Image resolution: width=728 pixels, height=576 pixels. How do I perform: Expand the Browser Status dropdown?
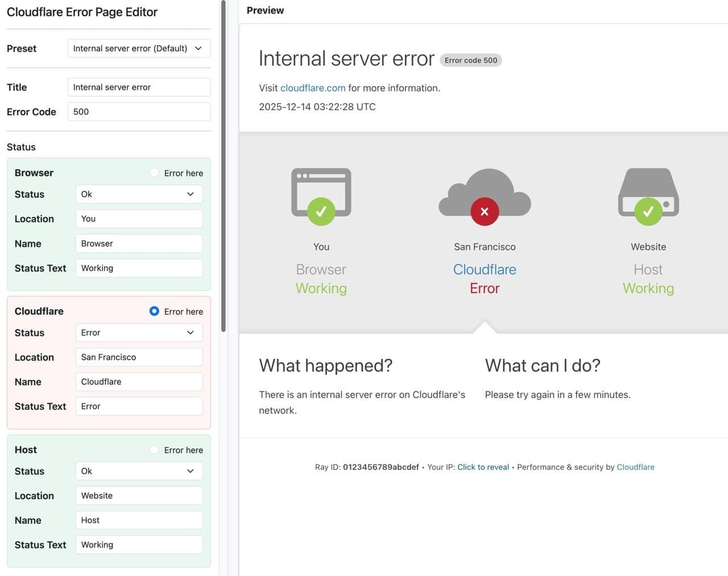click(x=139, y=194)
